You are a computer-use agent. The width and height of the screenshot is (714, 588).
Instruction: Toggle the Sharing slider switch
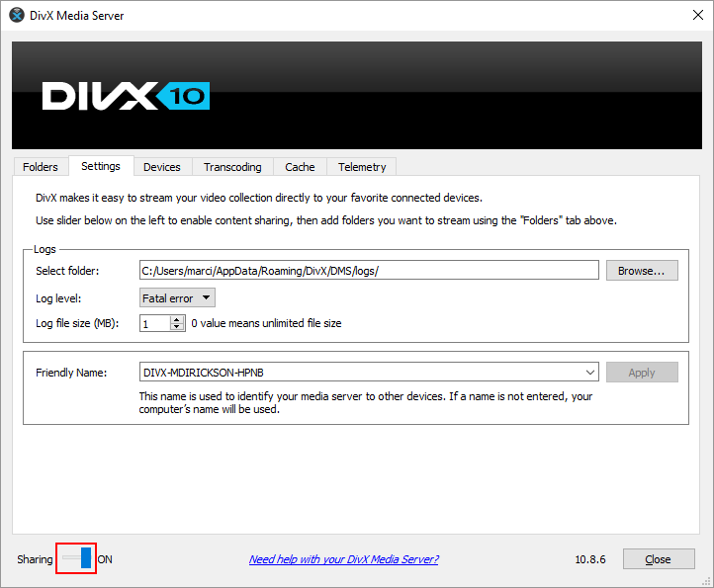[76, 558]
